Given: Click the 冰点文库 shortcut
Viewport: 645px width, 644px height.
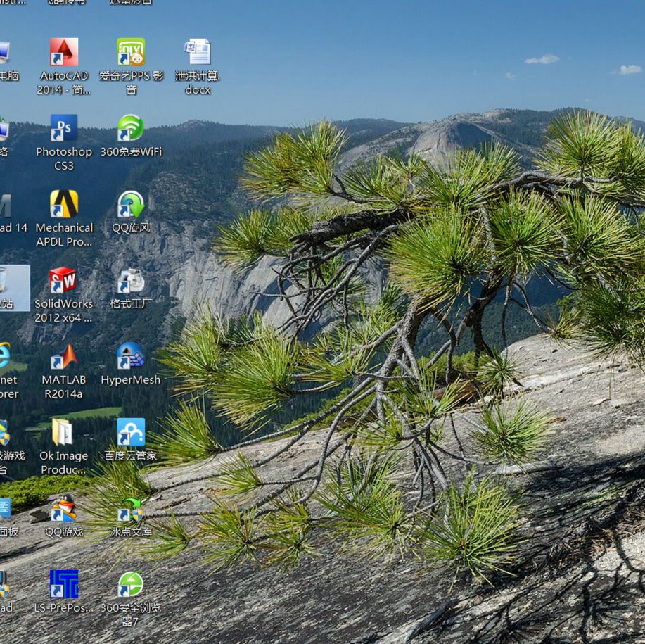Looking at the screenshot, I should pyautogui.click(x=131, y=509).
